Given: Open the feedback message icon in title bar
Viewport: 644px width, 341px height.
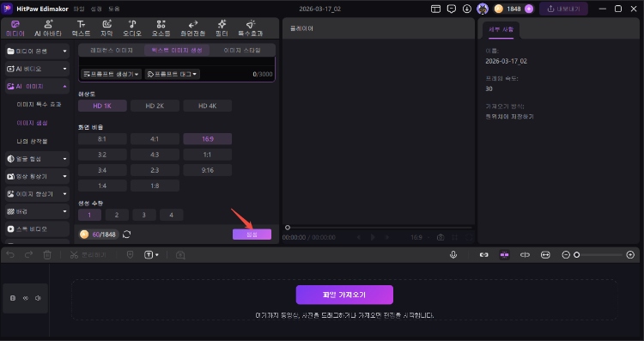Looking at the screenshot, I should tap(452, 9).
